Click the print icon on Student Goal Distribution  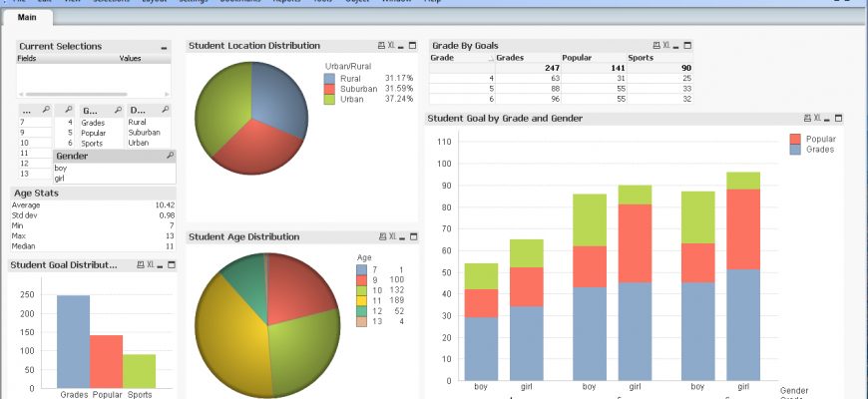(139, 265)
